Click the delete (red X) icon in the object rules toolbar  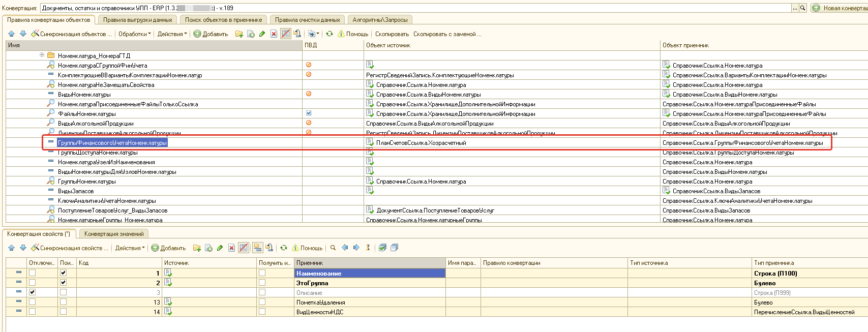click(274, 34)
